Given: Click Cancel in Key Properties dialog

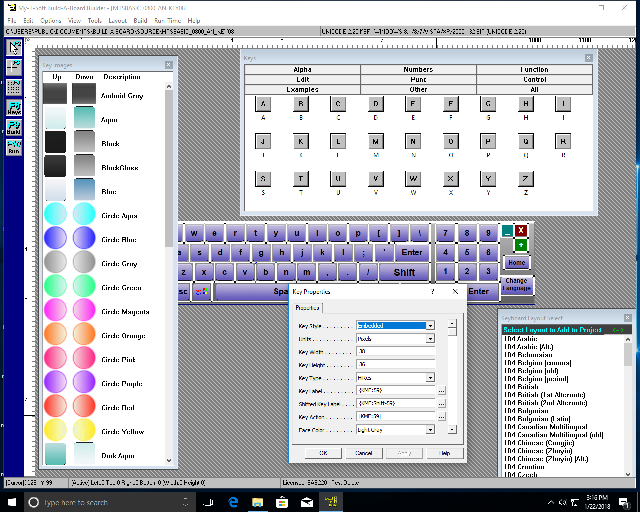Looking at the screenshot, I should pos(364,453).
